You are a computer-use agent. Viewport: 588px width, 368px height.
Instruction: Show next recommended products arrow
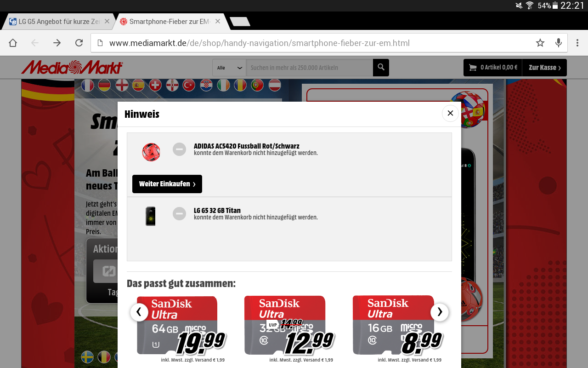pyautogui.click(x=440, y=312)
